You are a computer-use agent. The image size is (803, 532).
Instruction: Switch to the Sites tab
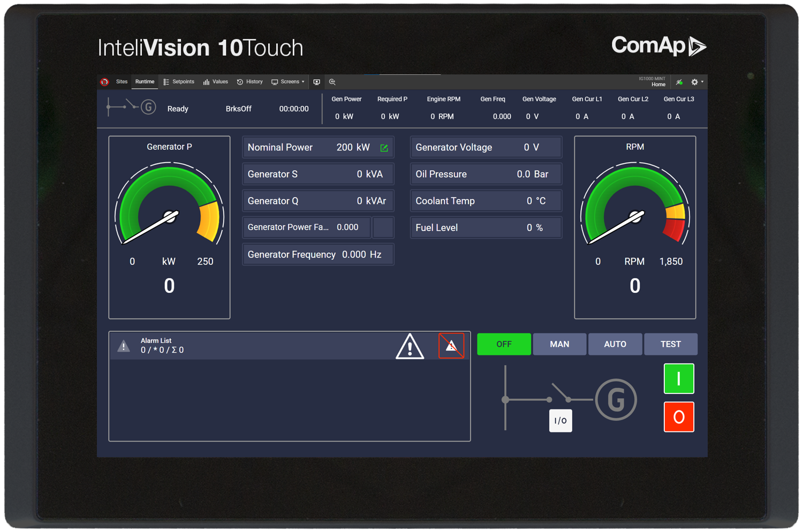pyautogui.click(x=122, y=82)
